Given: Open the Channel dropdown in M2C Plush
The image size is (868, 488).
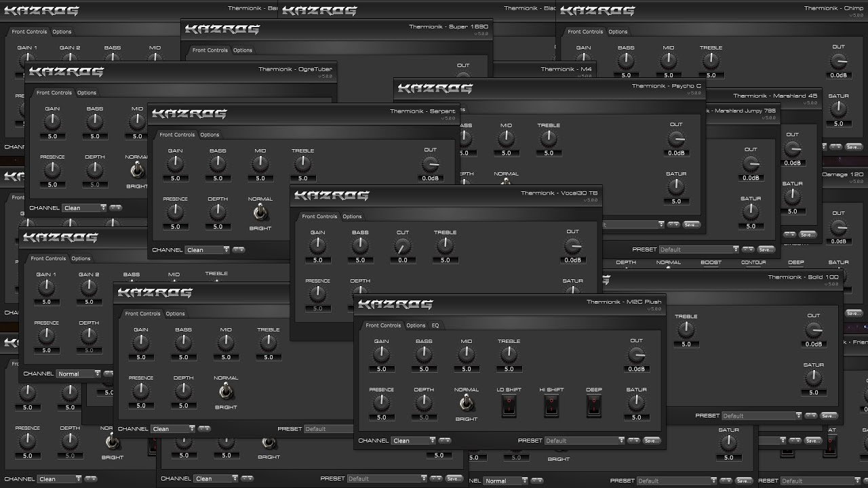Looking at the screenshot, I should click(414, 441).
